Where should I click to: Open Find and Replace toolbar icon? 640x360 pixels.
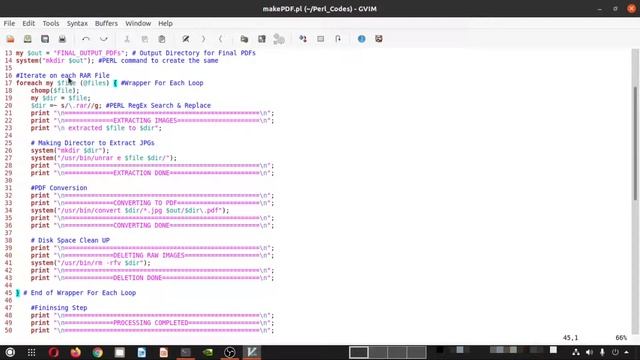coord(186,39)
